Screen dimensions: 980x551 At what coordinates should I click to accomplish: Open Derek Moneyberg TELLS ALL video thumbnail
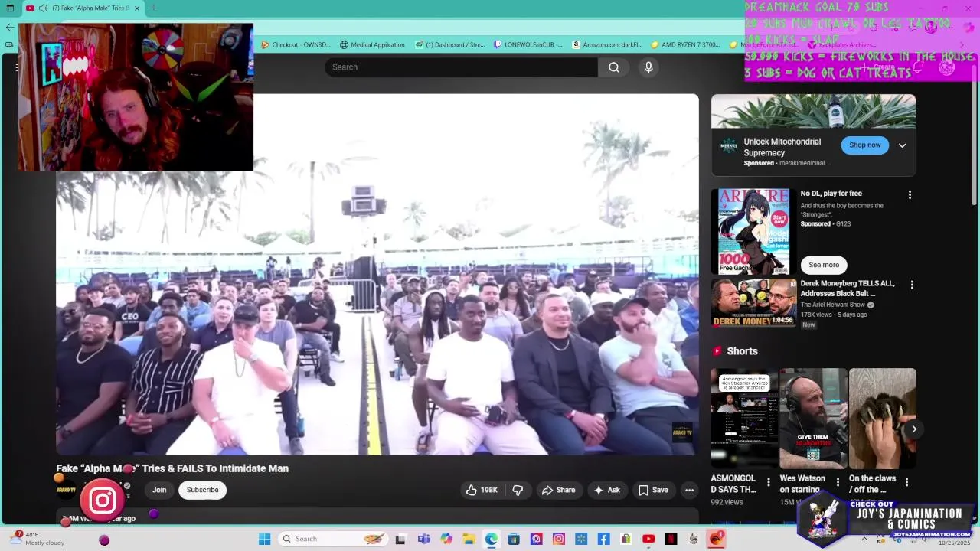[753, 303]
